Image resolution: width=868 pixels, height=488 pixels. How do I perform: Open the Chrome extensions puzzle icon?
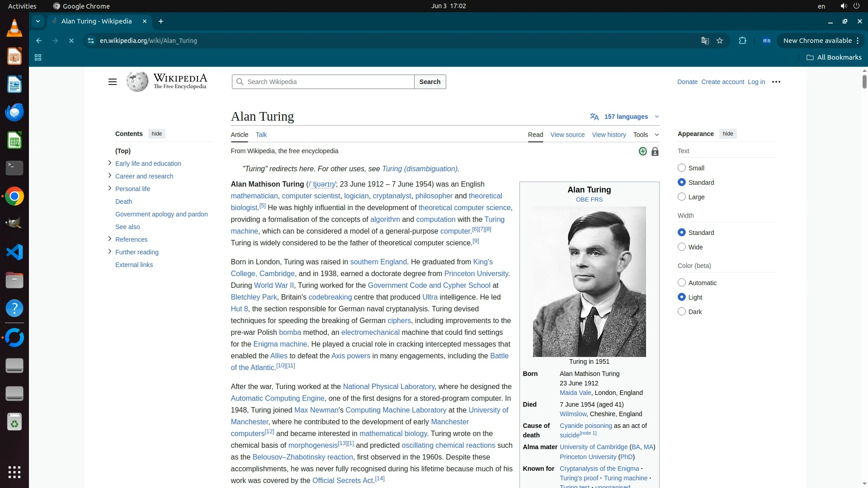[x=742, y=41]
